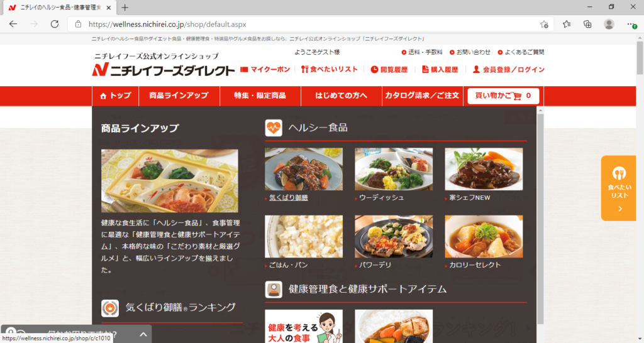Screen dimensions: 644x343
Task: Open the パワーデリ text link
Action: [375, 265]
